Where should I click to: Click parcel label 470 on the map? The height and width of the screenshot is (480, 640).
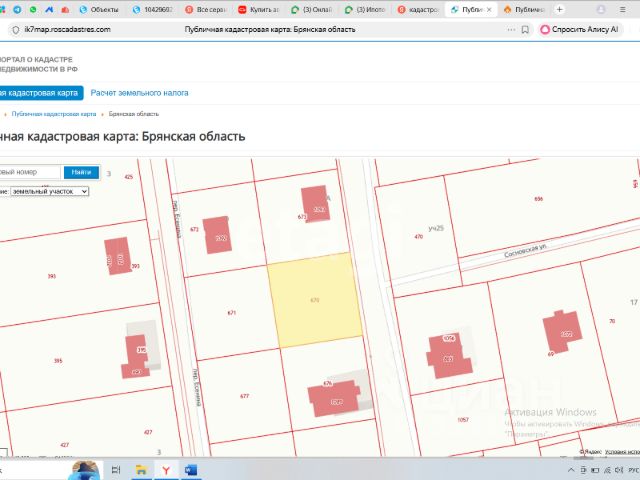(419, 237)
